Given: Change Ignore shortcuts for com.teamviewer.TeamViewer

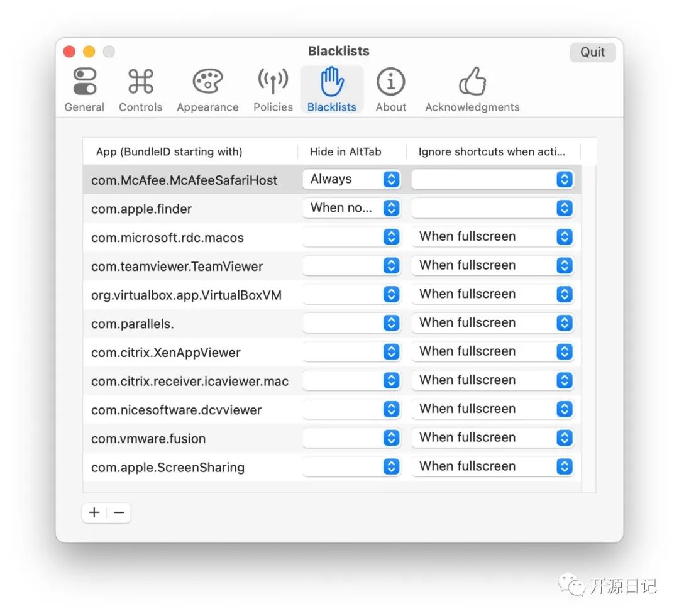Looking at the screenshot, I should (x=493, y=265).
